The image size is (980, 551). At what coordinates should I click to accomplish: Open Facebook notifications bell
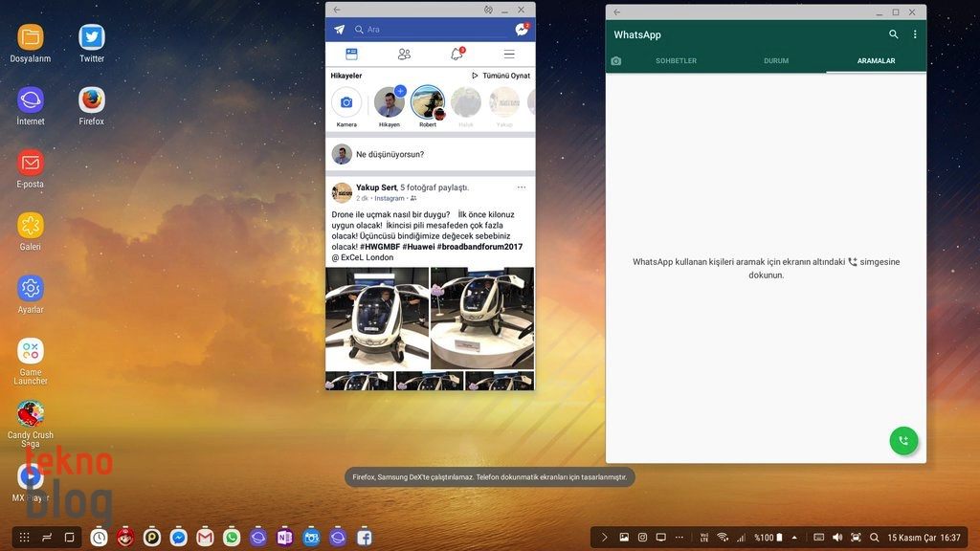457,54
